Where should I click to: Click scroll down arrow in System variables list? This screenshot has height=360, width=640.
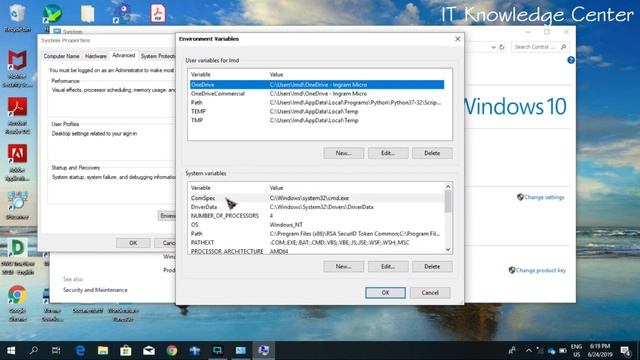click(448, 250)
